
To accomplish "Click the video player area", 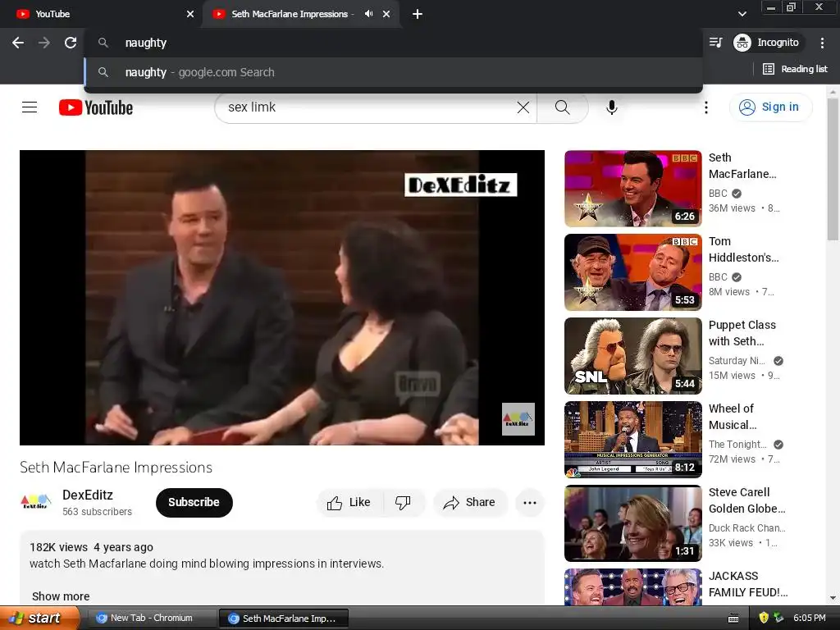I will [x=282, y=297].
